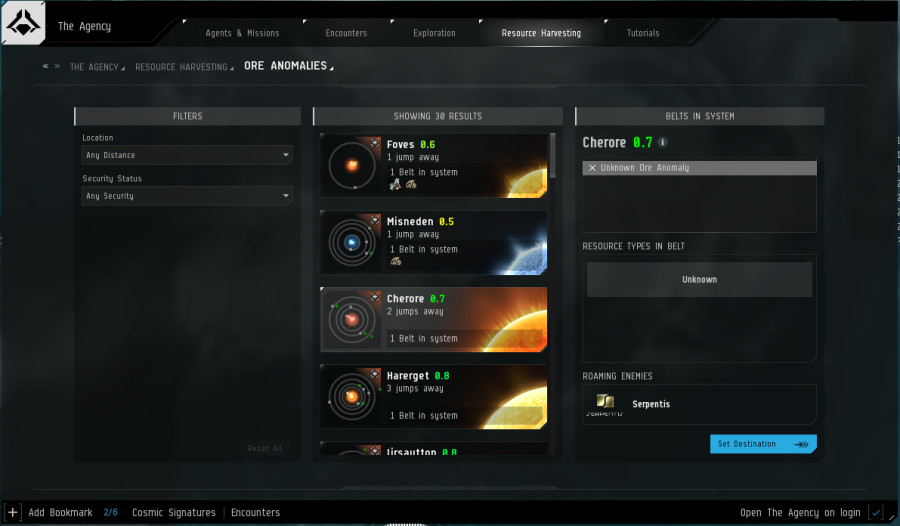This screenshot has height=526, width=900.
Task: Click 1 Belt in system under Harerget
Action: 424,416
